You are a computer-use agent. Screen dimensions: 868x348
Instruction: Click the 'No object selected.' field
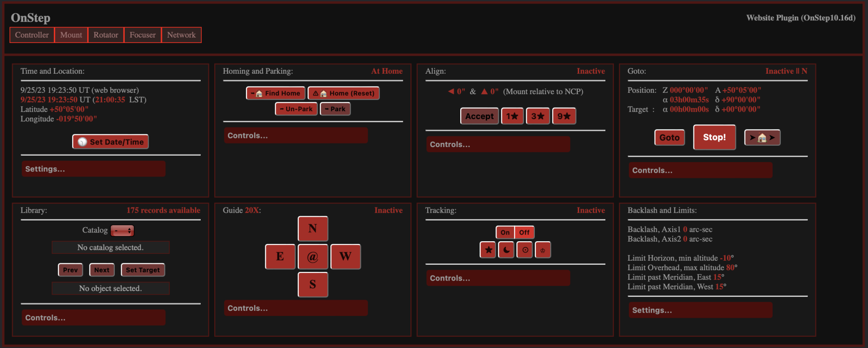point(110,288)
